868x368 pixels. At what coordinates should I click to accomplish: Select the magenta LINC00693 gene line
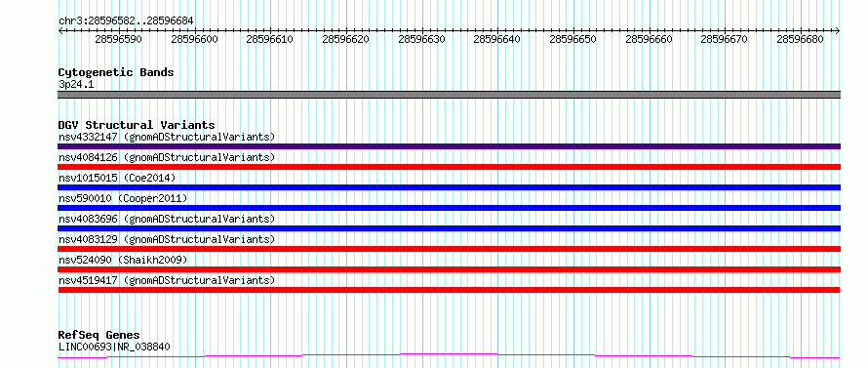click(449, 355)
